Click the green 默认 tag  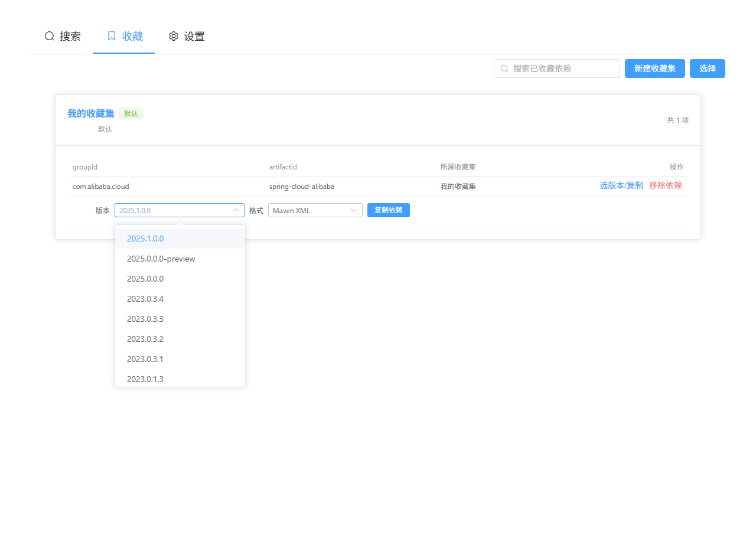click(131, 113)
